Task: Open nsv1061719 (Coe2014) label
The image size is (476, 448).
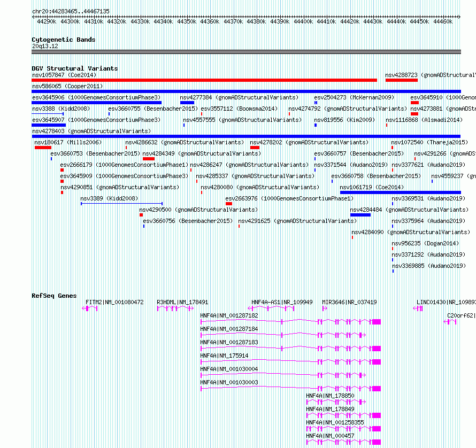Action: tap(372, 187)
